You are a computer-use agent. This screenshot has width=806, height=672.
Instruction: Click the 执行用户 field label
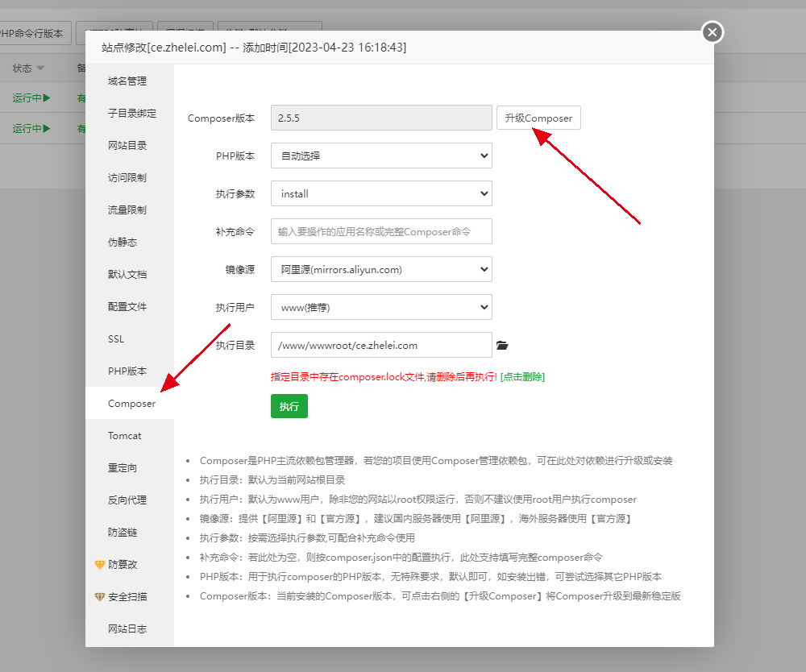pyautogui.click(x=235, y=308)
